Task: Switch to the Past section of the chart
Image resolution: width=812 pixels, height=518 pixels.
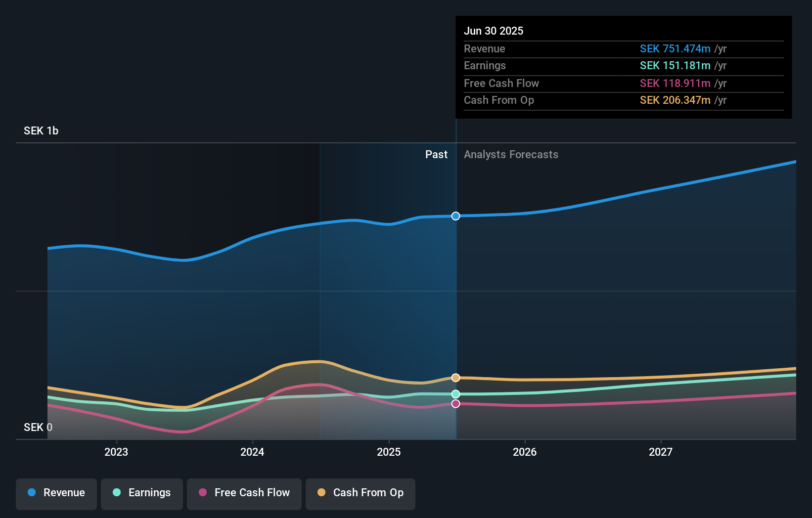Action: (436, 154)
